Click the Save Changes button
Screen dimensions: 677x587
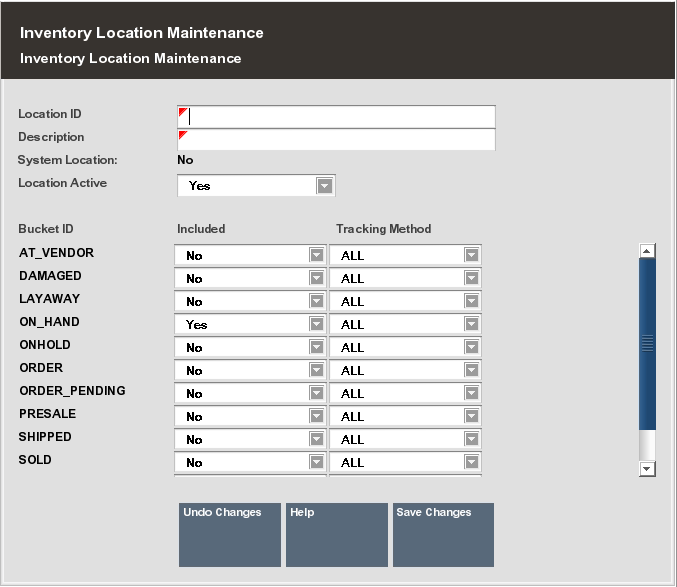443,535
